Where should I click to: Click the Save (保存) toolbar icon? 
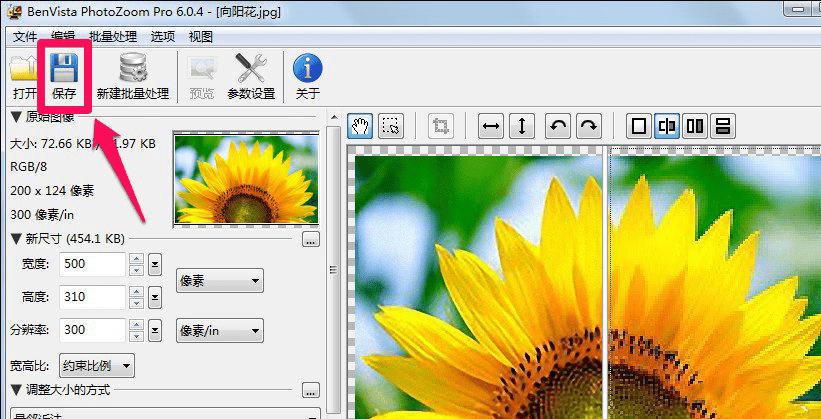64,76
